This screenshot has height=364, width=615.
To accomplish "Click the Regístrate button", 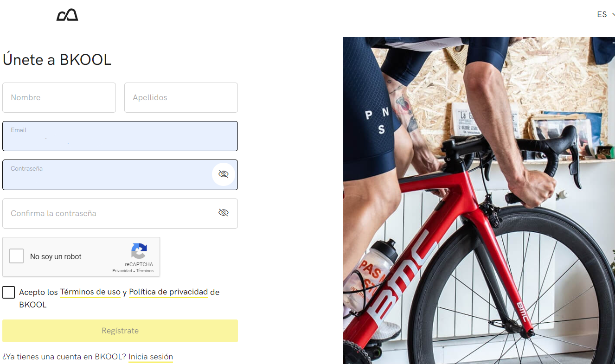I will (x=120, y=331).
